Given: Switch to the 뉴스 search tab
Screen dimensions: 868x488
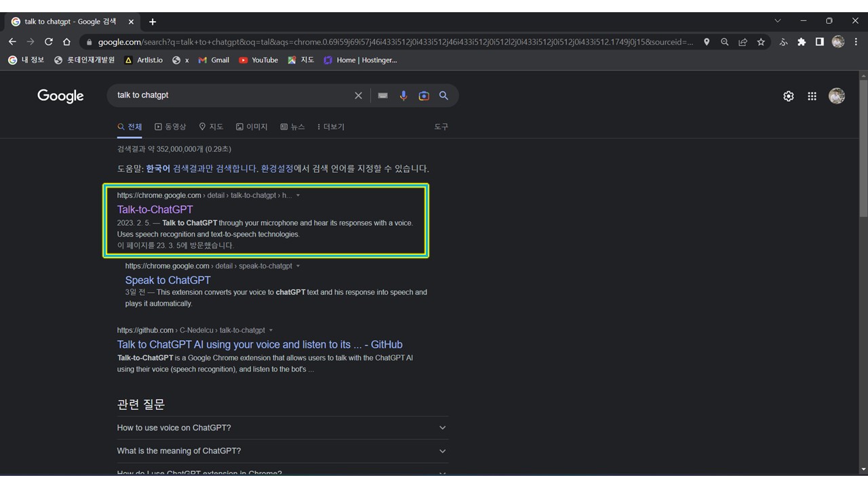Looking at the screenshot, I should coord(292,127).
